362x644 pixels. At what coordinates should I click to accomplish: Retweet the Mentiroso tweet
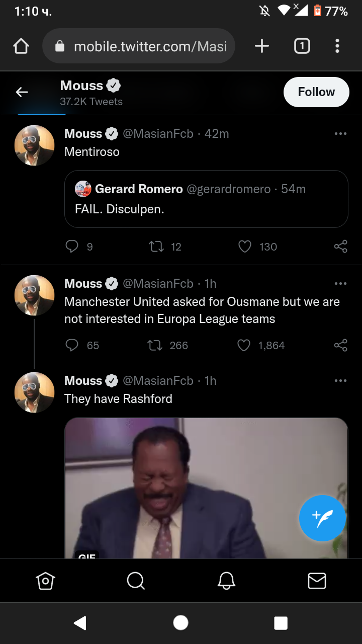point(156,247)
